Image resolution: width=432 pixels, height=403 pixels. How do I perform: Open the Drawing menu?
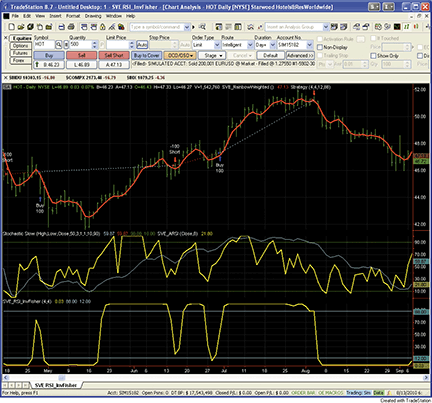point(93,16)
